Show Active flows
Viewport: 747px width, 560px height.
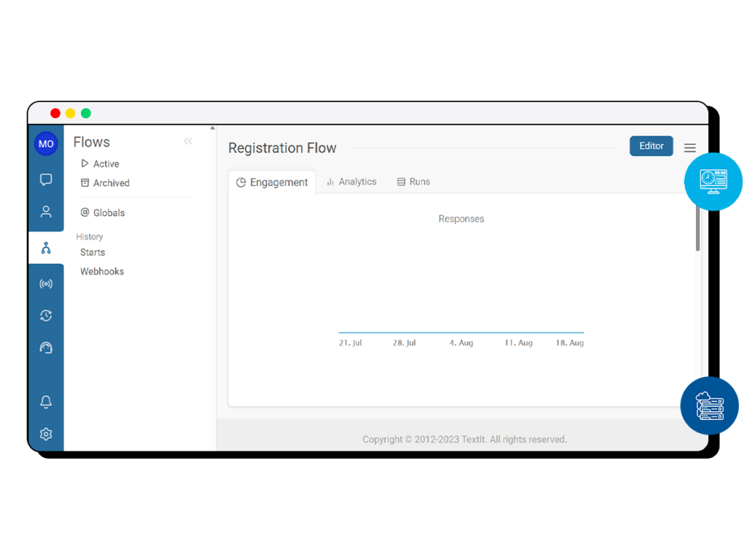pos(100,164)
